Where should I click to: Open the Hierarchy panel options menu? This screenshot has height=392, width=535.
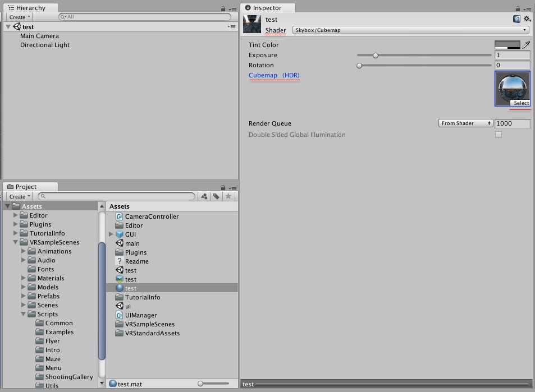[x=232, y=10]
